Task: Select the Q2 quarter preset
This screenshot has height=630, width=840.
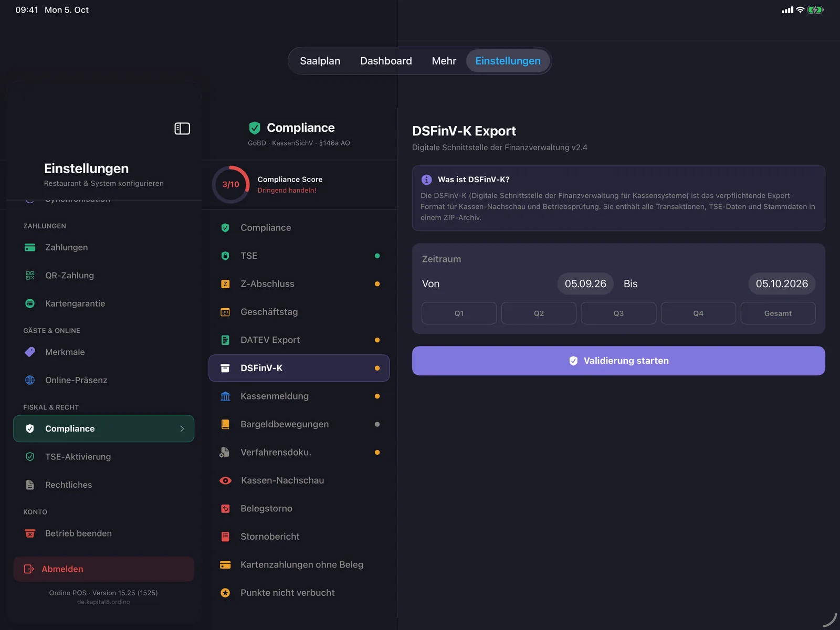Action: point(539,313)
